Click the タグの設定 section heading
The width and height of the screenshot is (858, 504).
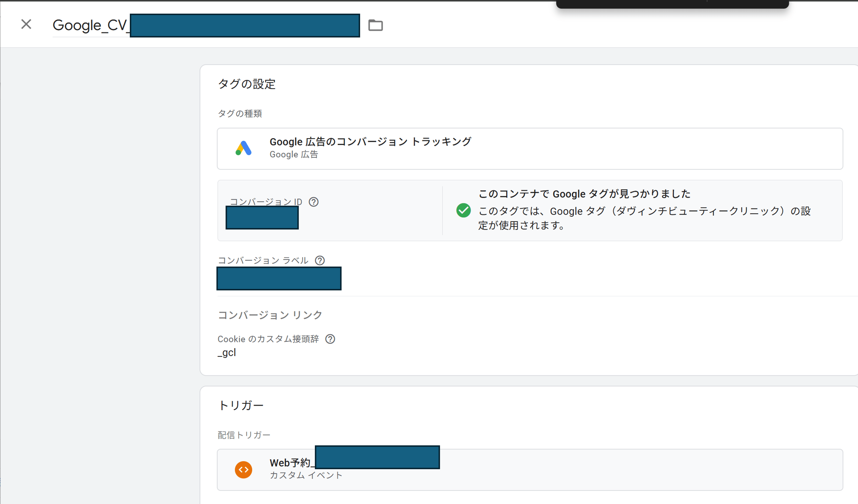(x=247, y=84)
